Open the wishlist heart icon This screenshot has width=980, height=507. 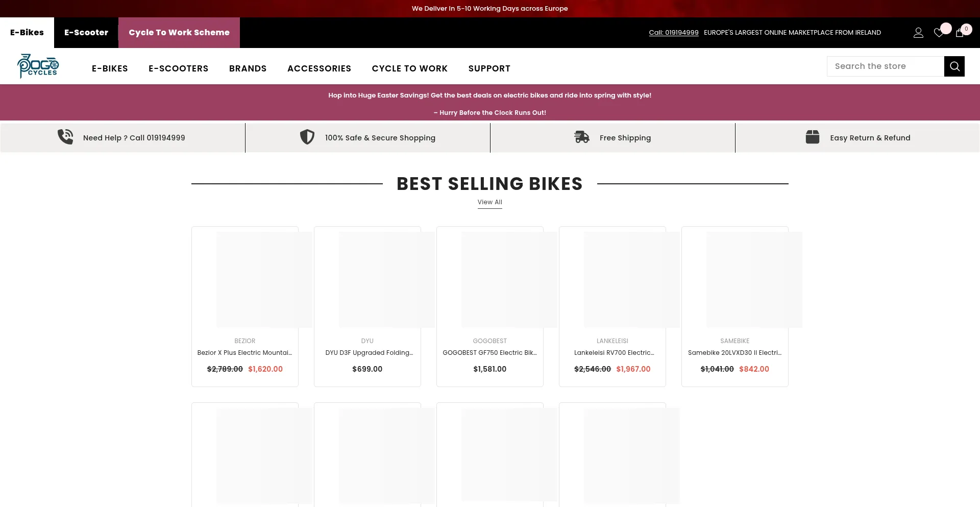939,33
